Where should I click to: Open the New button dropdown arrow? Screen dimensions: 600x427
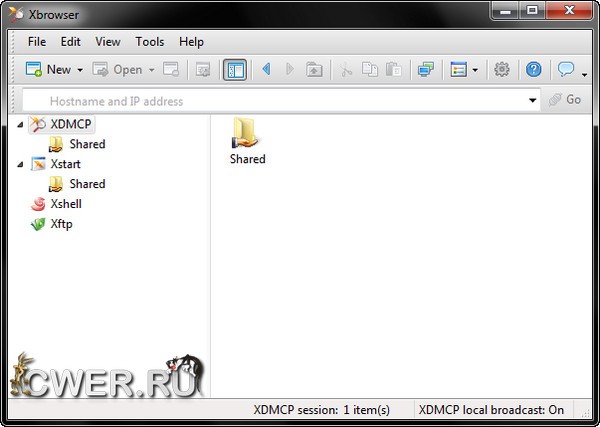pos(80,70)
